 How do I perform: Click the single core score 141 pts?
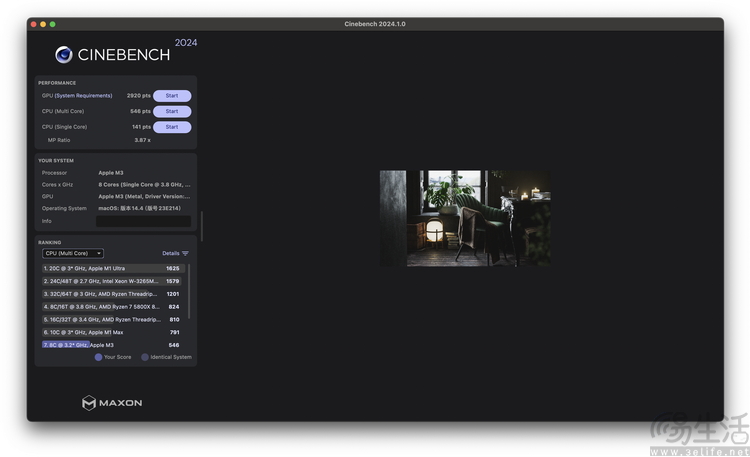coord(141,127)
